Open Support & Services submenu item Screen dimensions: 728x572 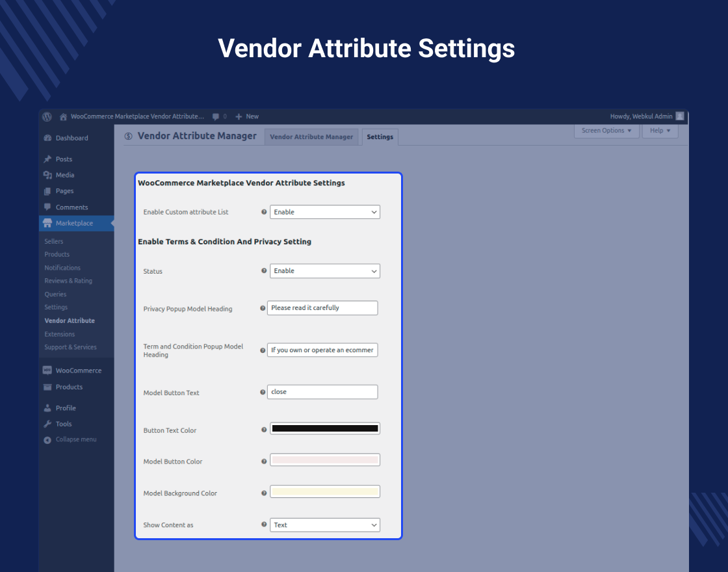[x=71, y=347]
